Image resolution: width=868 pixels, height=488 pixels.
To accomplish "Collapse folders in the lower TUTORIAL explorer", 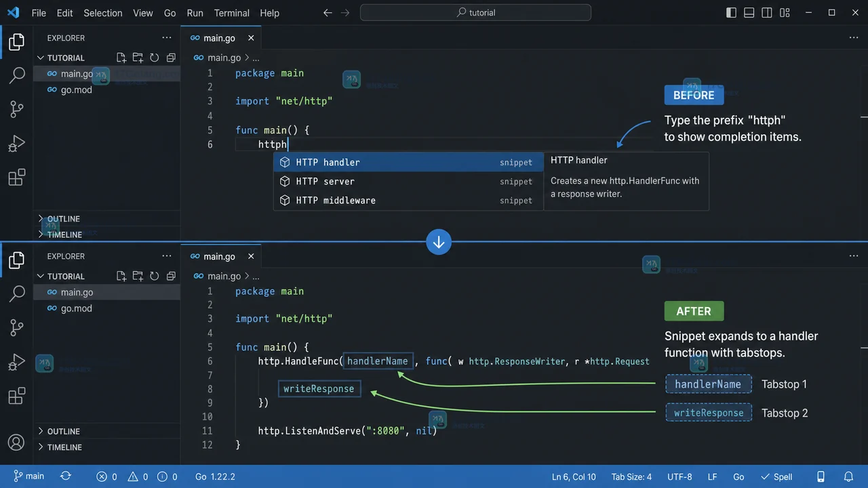I will pyautogui.click(x=171, y=276).
